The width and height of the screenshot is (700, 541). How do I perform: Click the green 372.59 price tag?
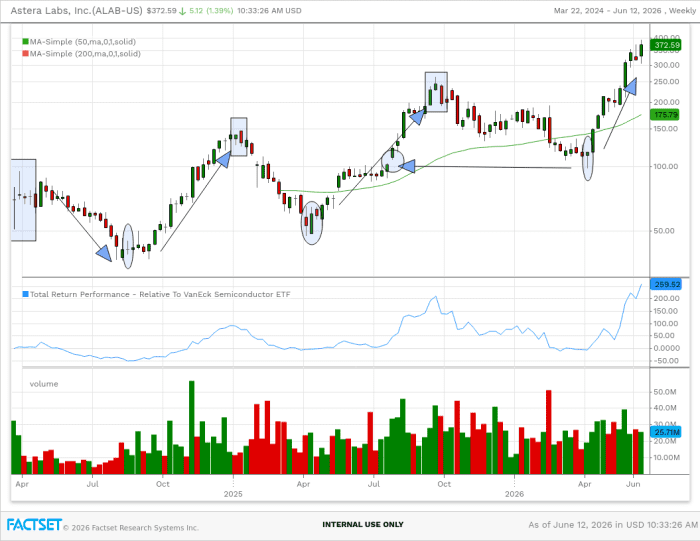pos(666,45)
